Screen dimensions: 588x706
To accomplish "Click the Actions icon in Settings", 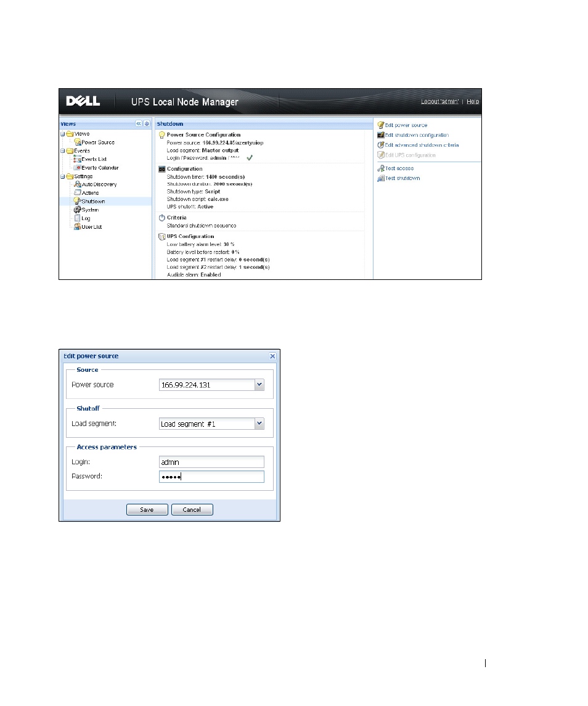I will tap(78, 193).
